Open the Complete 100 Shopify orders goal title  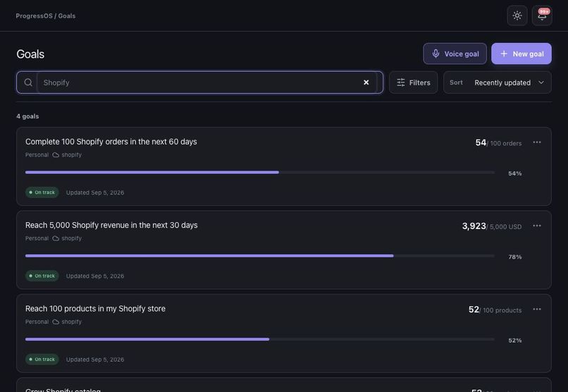pos(111,142)
